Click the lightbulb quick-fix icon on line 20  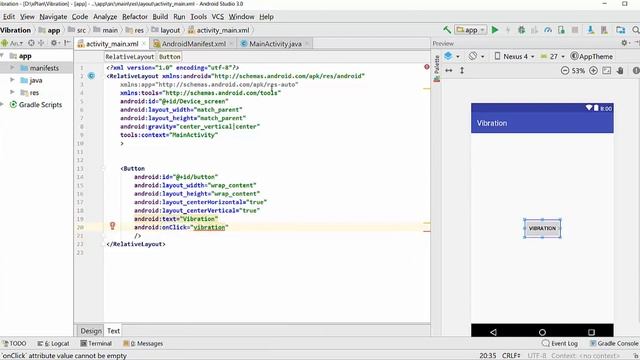coord(112,226)
